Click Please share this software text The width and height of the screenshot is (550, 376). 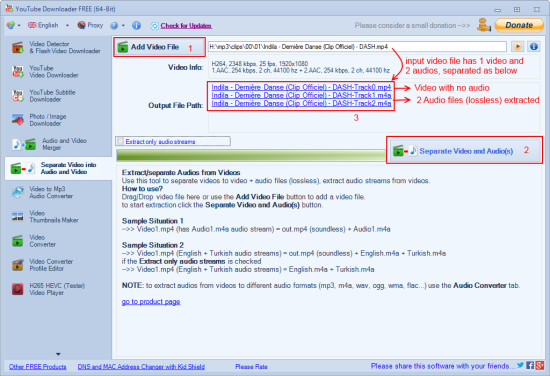[443, 366]
